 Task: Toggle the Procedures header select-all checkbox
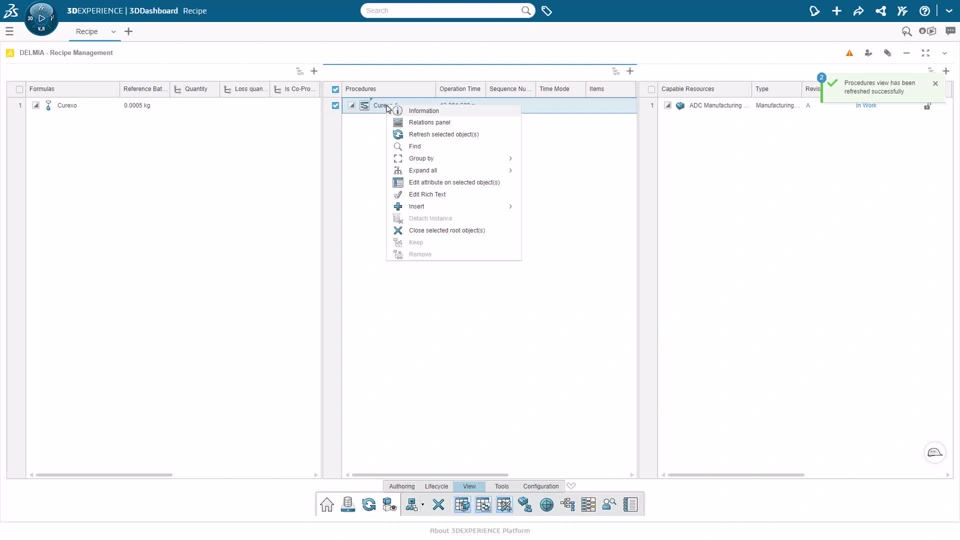pos(336,89)
